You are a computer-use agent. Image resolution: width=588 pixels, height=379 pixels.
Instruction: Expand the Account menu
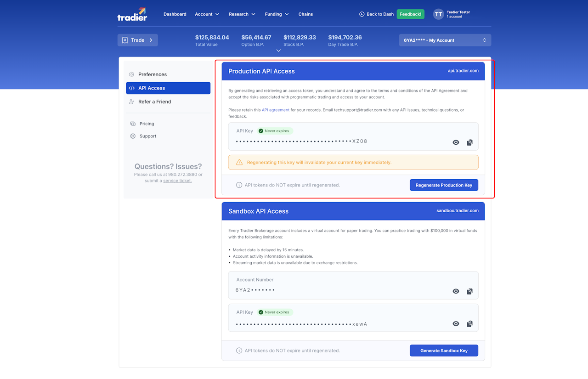coord(207,14)
